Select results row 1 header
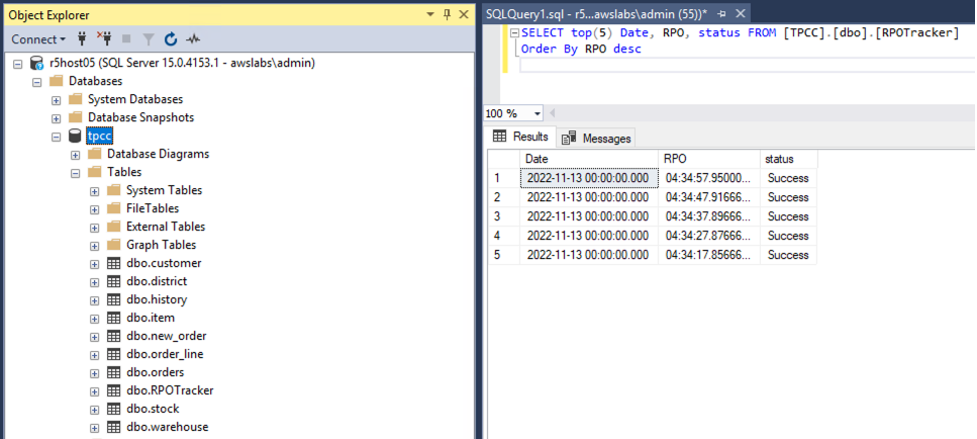The image size is (977, 439). (x=503, y=178)
